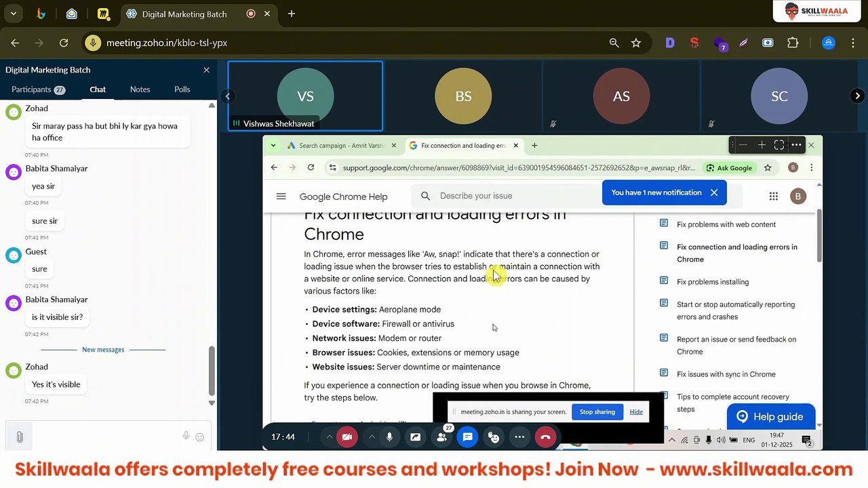Image resolution: width=868 pixels, height=488 pixels.
Task: Bookmark the meeting.zoho.in page with the star
Action: tap(636, 43)
